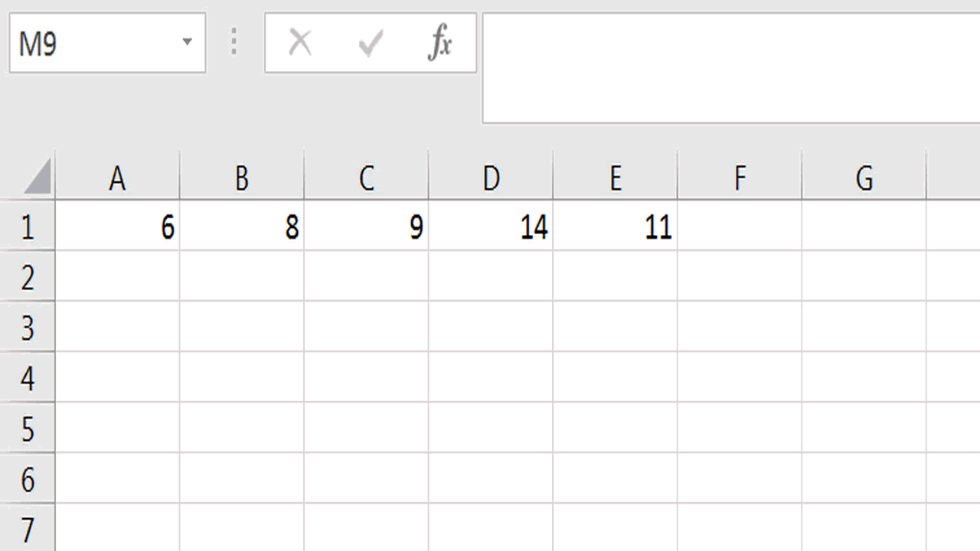
Task: Click inside the Name Box showing M9
Action: [x=92, y=42]
